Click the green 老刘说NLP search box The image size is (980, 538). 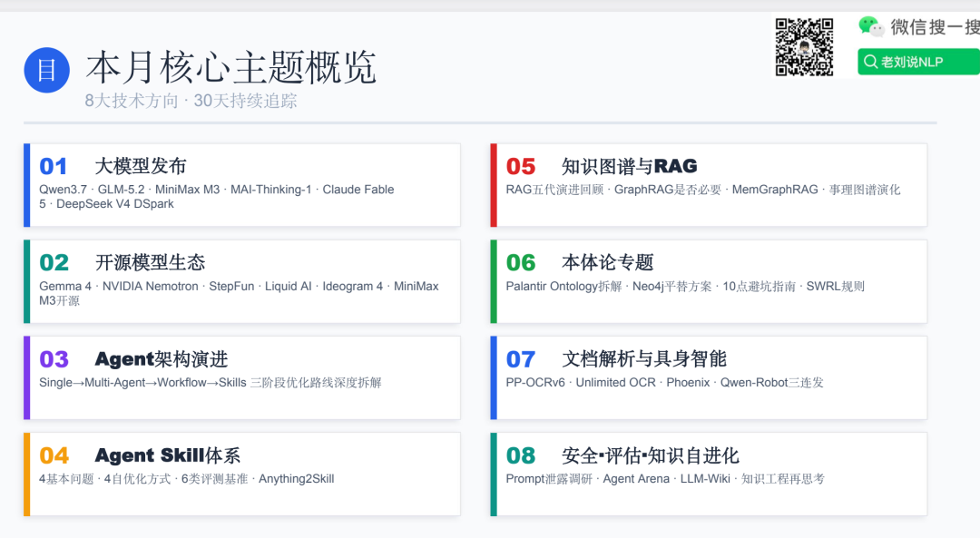point(918,62)
